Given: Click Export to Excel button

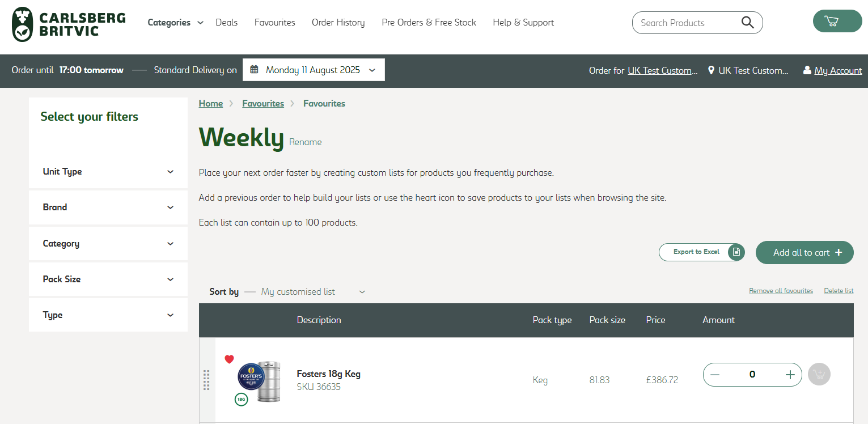Looking at the screenshot, I should (701, 252).
